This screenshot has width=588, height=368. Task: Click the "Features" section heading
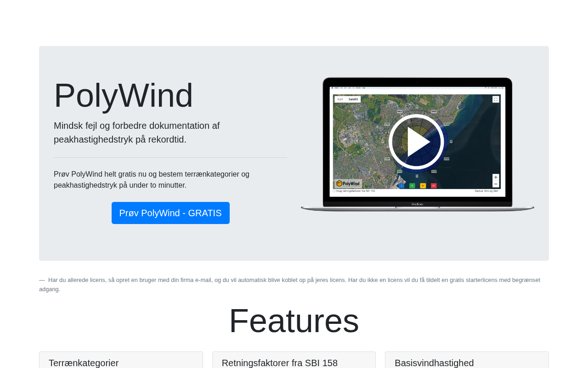(x=294, y=321)
